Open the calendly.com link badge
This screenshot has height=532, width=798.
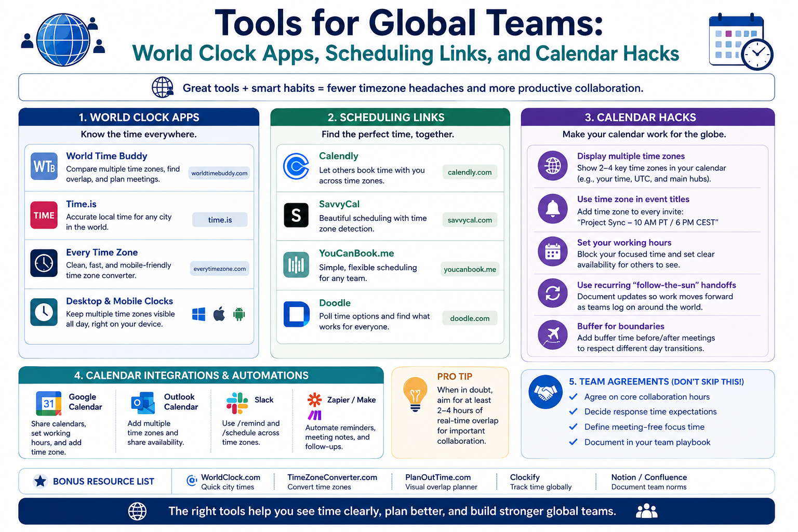(470, 172)
